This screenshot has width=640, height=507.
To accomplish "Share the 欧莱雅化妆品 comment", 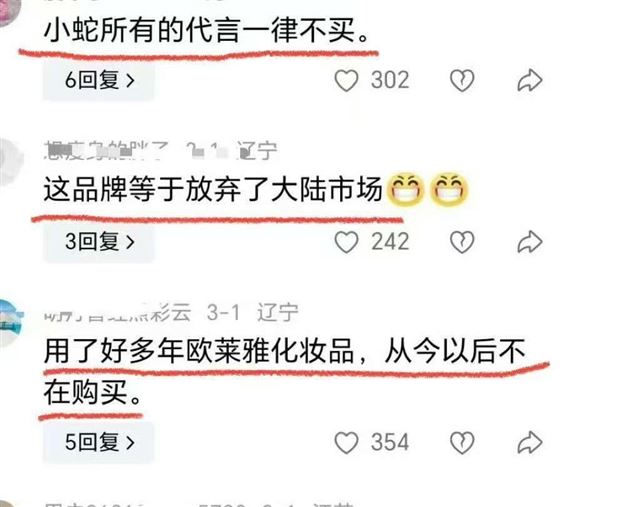I will (530, 443).
